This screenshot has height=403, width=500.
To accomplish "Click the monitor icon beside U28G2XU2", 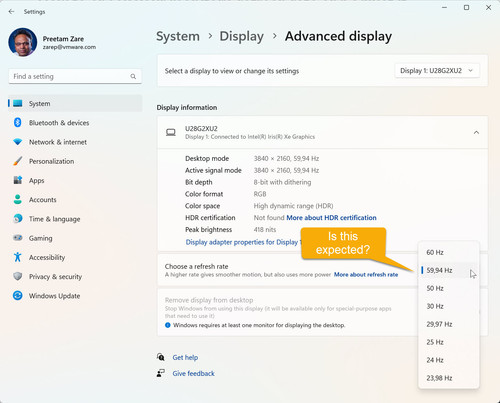I will (171, 133).
